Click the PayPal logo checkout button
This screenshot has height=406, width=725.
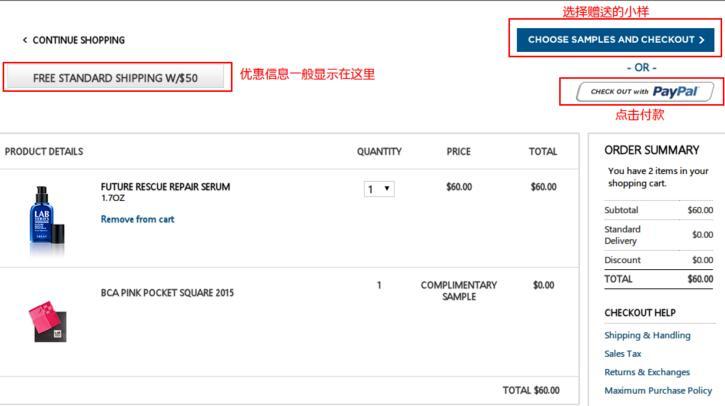pyautogui.click(x=644, y=92)
